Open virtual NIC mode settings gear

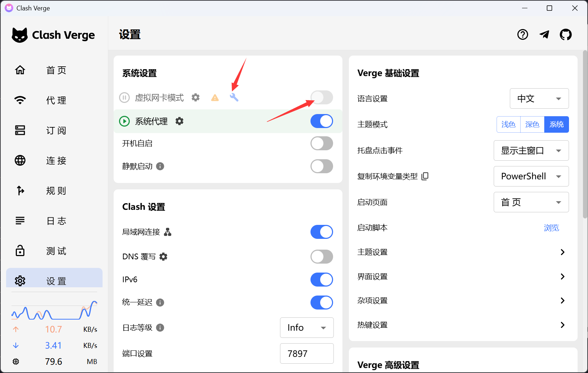tap(195, 97)
